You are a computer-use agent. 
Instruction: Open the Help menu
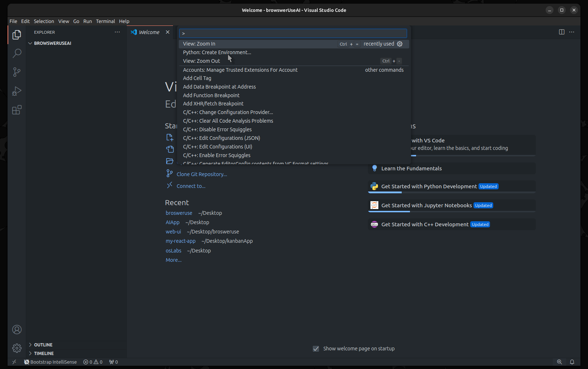pos(124,21)
